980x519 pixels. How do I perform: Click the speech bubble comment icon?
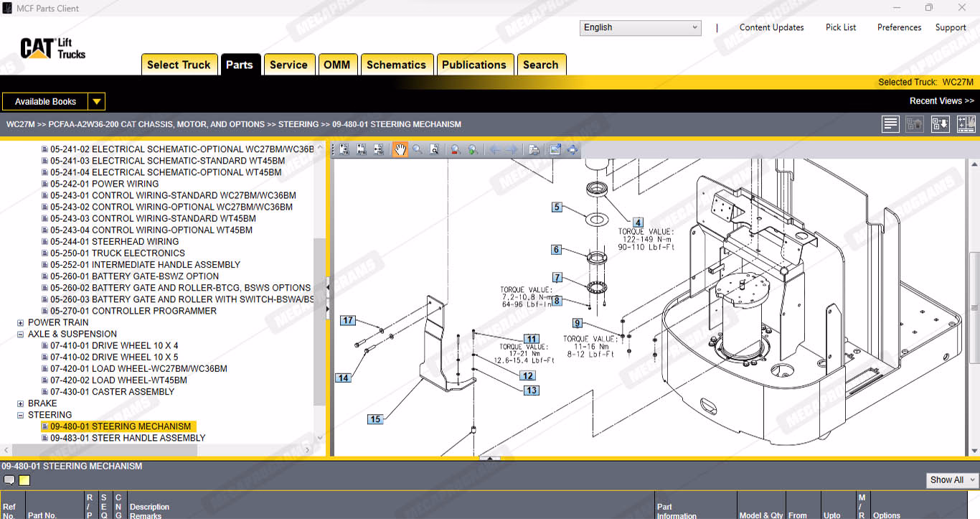click(x=9, y=480)
